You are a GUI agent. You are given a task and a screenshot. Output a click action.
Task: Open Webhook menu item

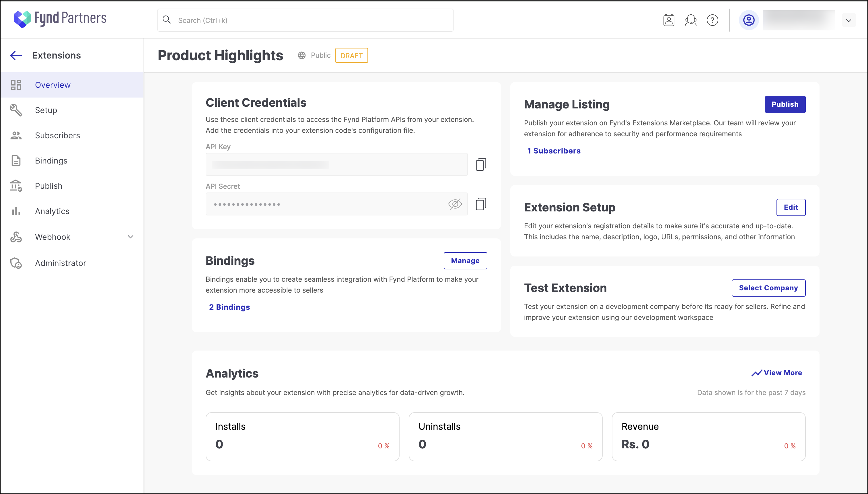click(72, 237)
